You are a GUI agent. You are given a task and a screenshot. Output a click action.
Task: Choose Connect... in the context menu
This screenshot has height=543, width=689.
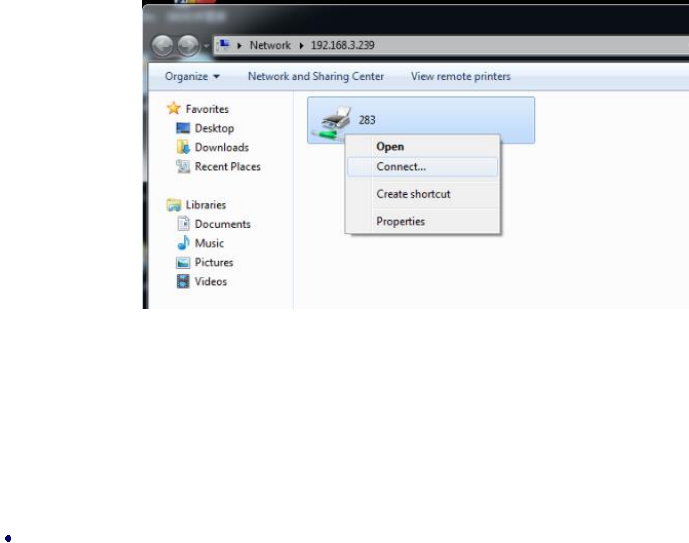(x=422, y=167)
